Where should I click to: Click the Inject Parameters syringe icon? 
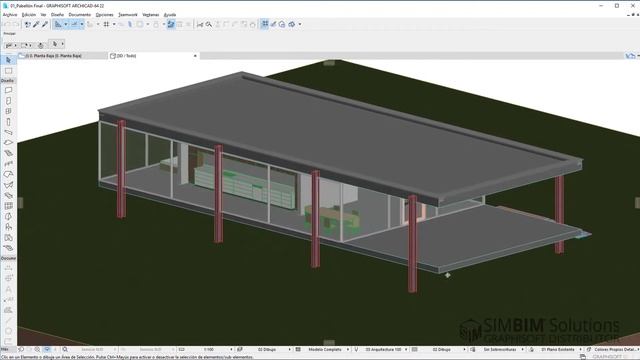coord(45,24)
